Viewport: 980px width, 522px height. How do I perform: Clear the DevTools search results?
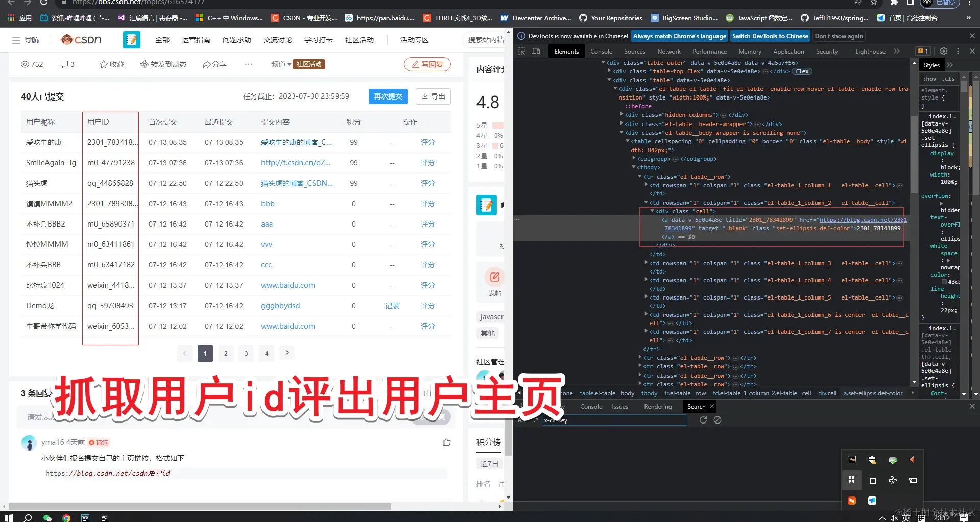pos(718,420)
